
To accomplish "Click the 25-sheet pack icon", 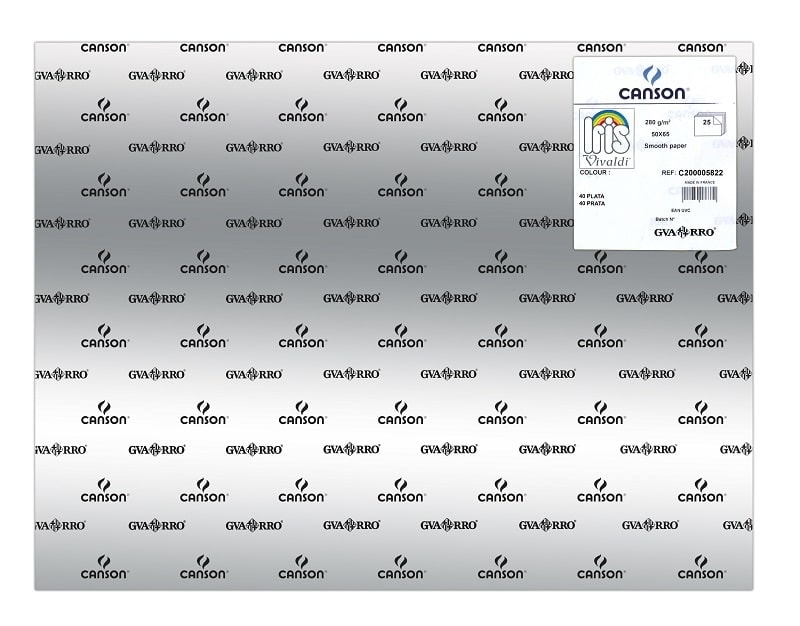I will click(x=709, y=124).
